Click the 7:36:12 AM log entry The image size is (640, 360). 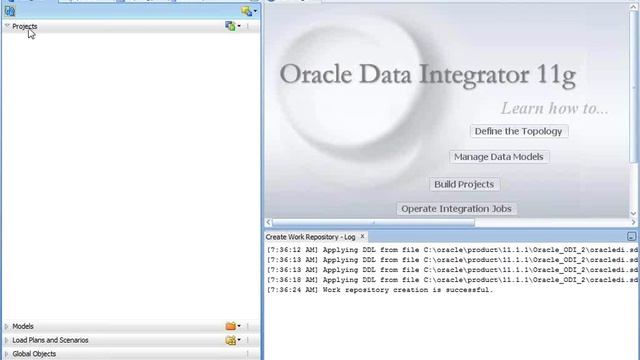pyautogui.click(x=452, y=250)
